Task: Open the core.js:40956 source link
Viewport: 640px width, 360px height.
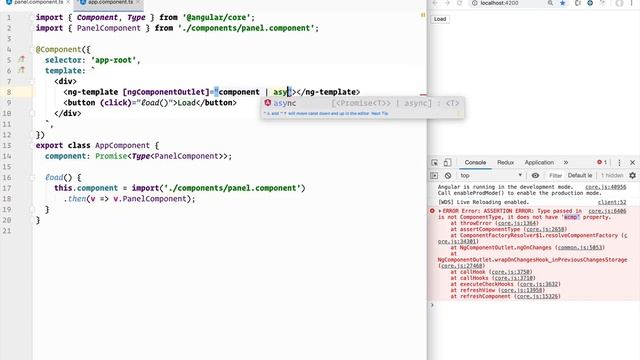Action: click(605, 187)
